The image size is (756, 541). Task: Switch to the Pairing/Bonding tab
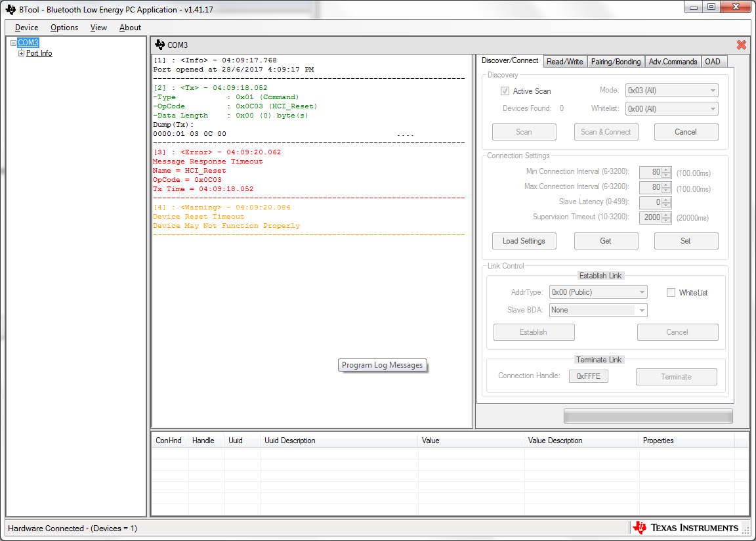[x=616, y=62]
